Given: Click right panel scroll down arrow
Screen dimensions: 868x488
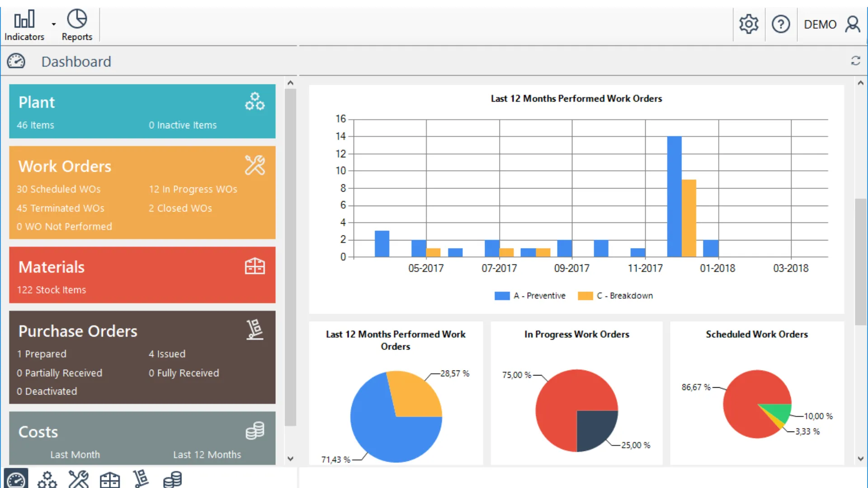Looking at the screenshot, I should pos(860,459).
